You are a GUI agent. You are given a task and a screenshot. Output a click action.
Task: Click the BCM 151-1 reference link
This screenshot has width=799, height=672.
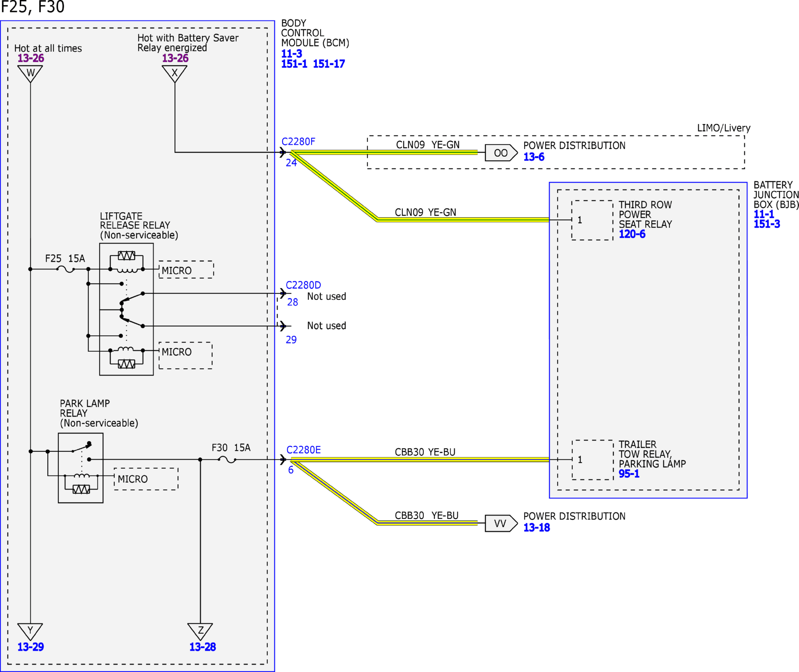point(294,64)
